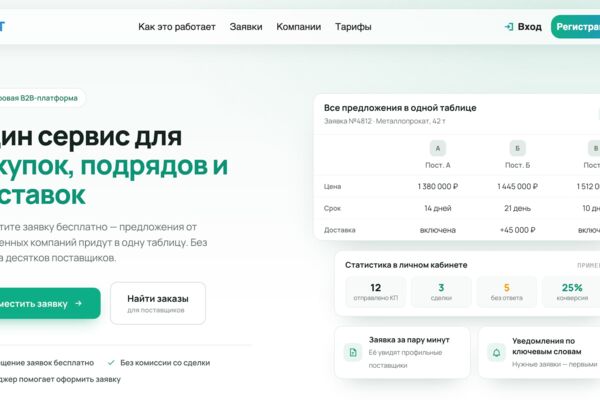Go to the 'Заявки' nav link
The width and height of the screenshot is (600, 400).
(246, 27)
